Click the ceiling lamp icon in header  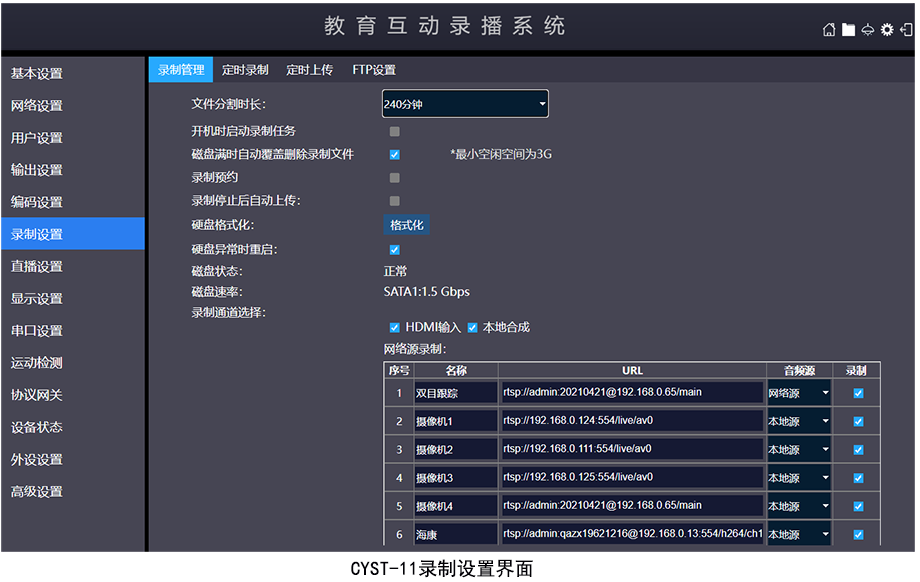(x=867, y=30)
